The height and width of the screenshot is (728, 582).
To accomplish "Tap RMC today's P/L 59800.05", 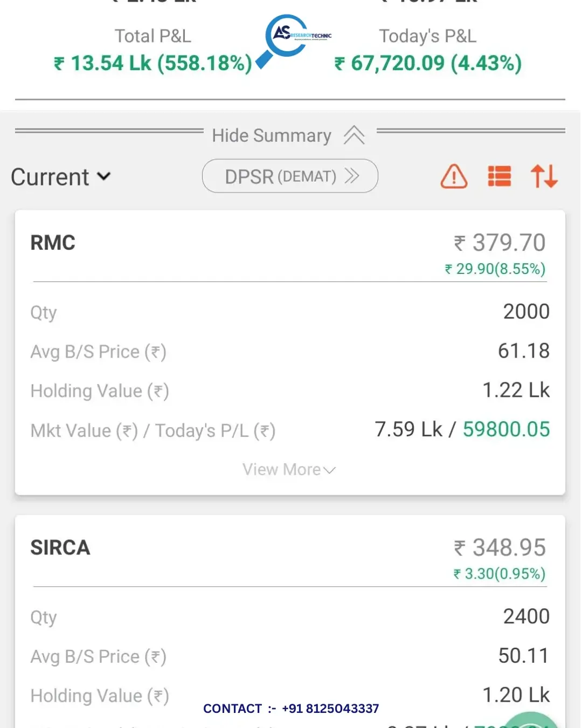I will point(506,430).
